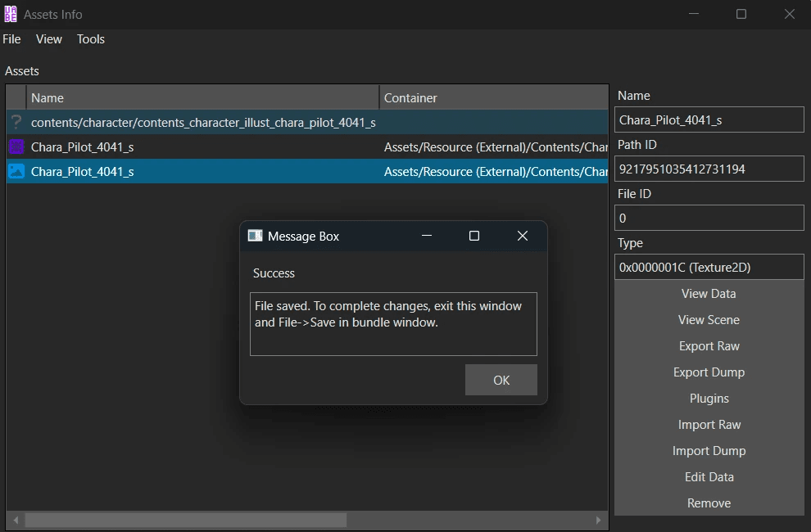Minimize the Message Box dialog
This screenshot has width=811, height=532.
coord(427,236)
